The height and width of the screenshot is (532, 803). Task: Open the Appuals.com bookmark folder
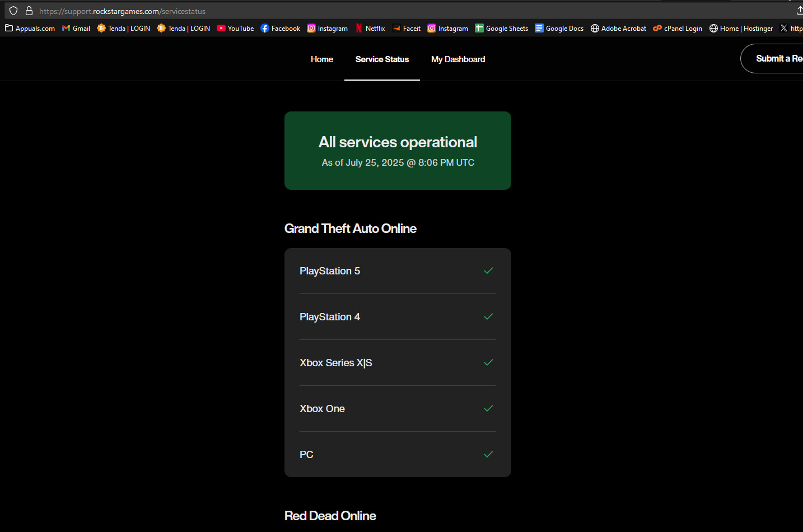pos(30,29)
